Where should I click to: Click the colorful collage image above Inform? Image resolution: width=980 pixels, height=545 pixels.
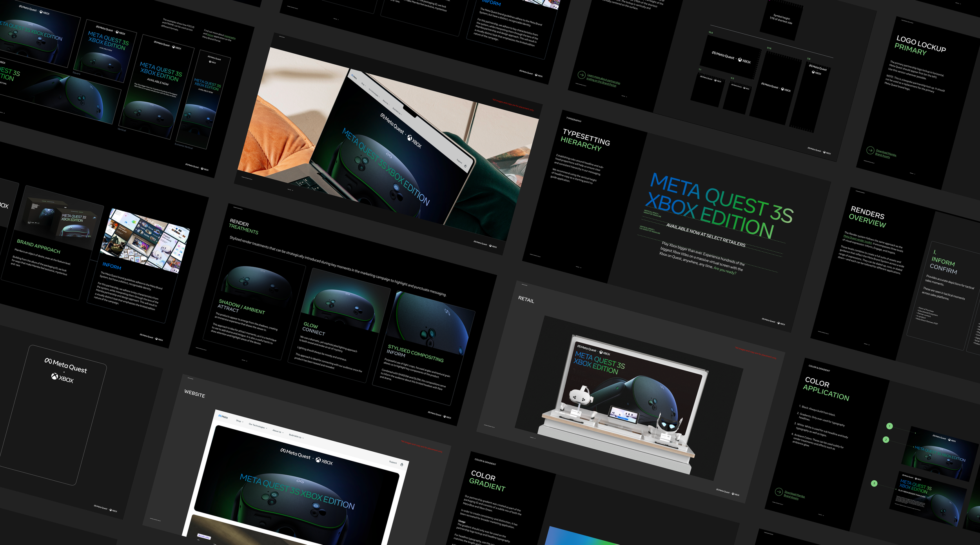[x=145, y=240]
